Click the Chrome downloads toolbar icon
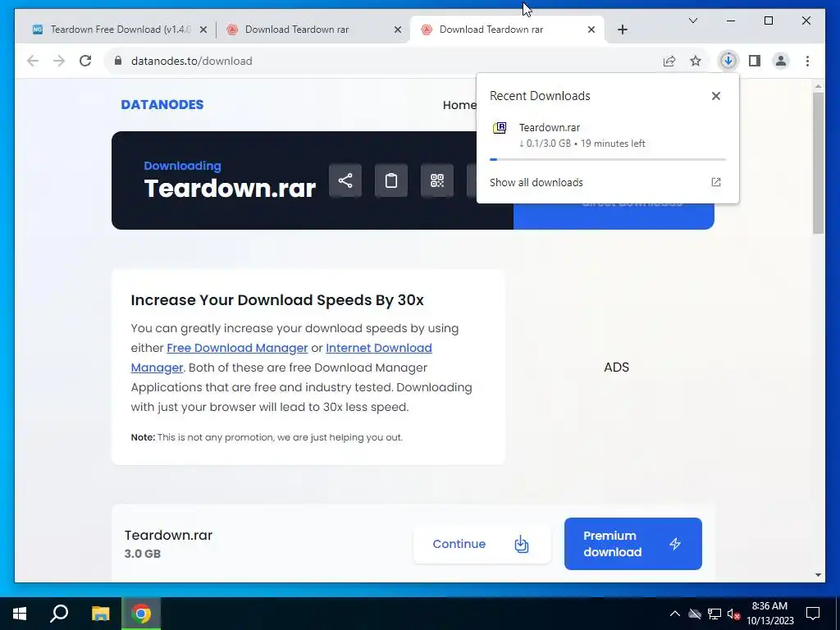This screenshot has height=630, width=840. 728,61
